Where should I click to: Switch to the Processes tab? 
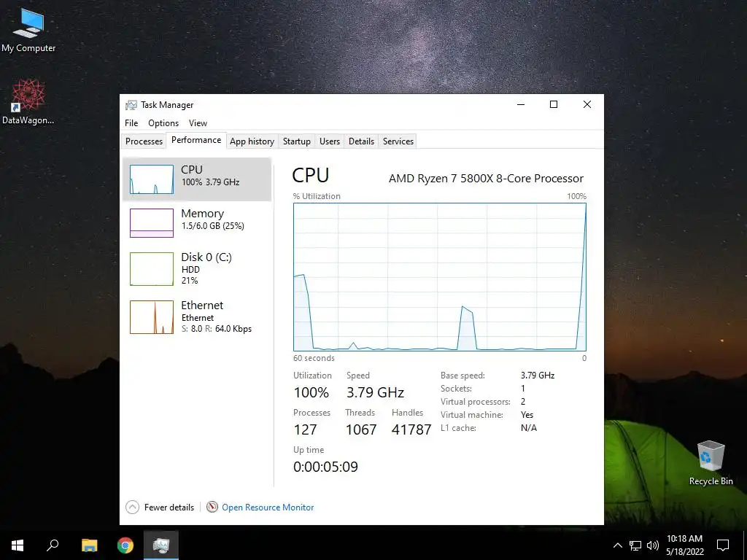tap(144, 141)
